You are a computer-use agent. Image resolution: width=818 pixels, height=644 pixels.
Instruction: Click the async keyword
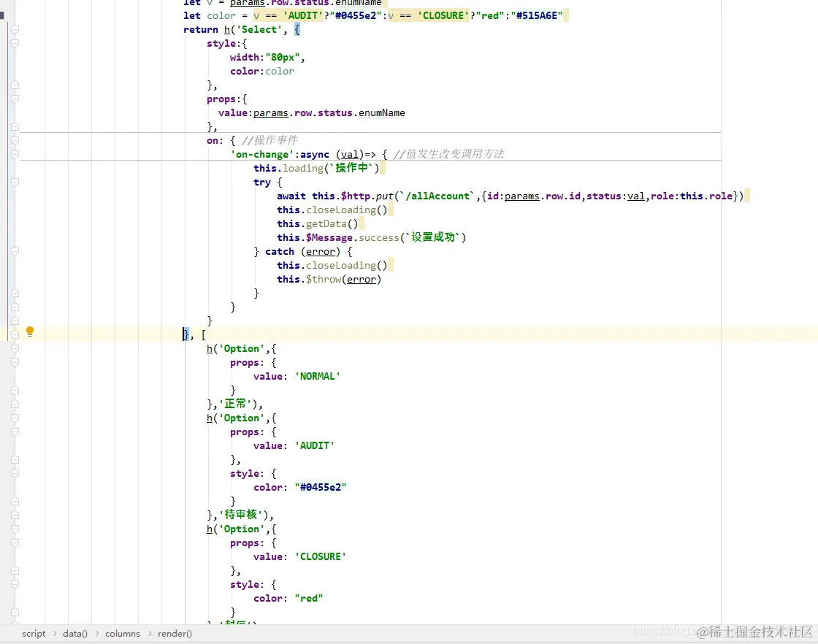[x=315, y=154]
